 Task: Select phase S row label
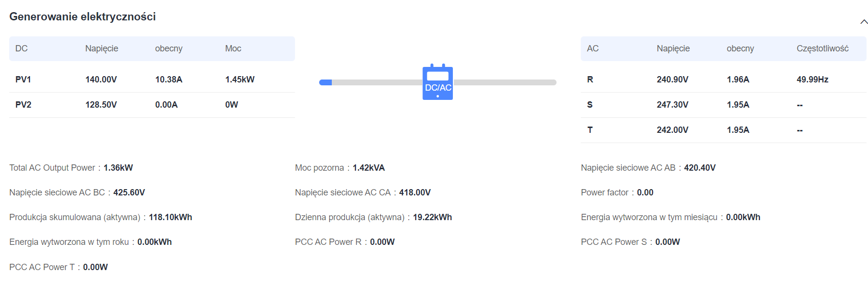coord(590,105)
